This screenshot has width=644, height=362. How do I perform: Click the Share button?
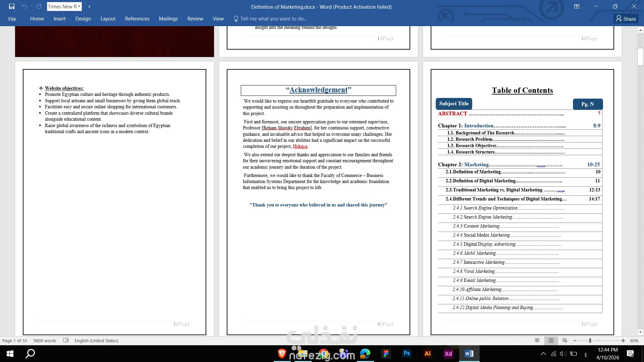[x=626, y=19]
